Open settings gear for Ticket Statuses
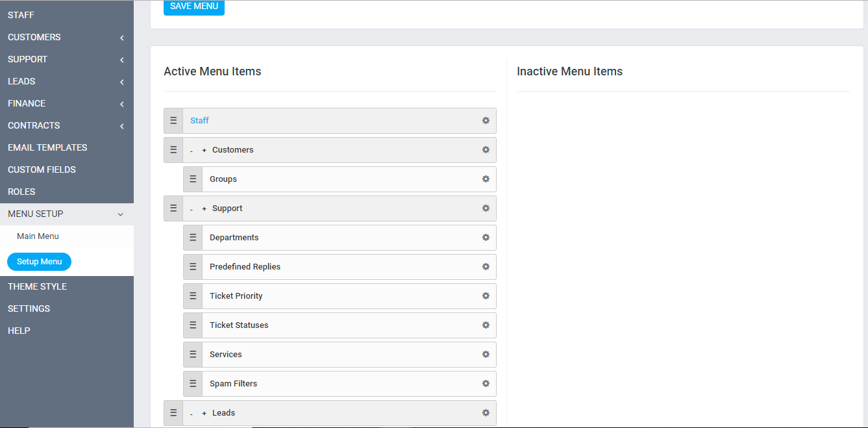The width and height of the screenshot is (868, 428). click(x=486, y=325)
